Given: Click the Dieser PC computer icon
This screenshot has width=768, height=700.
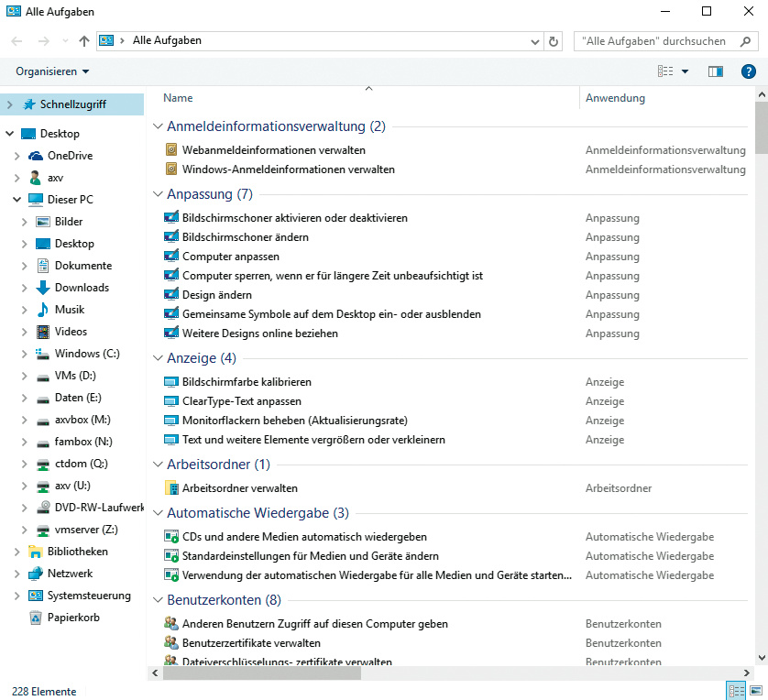Looking at the screenshot, I should point(36,199).
